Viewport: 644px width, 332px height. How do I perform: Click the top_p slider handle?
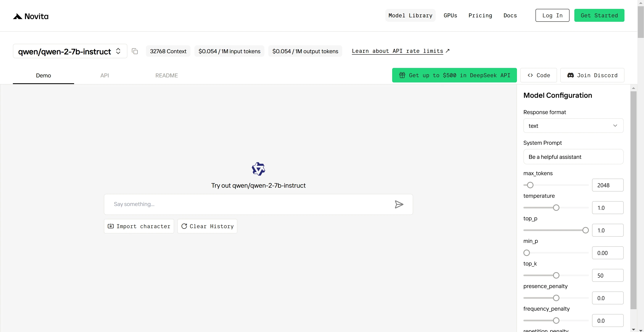pyautogui.click(x=585, y=230)
